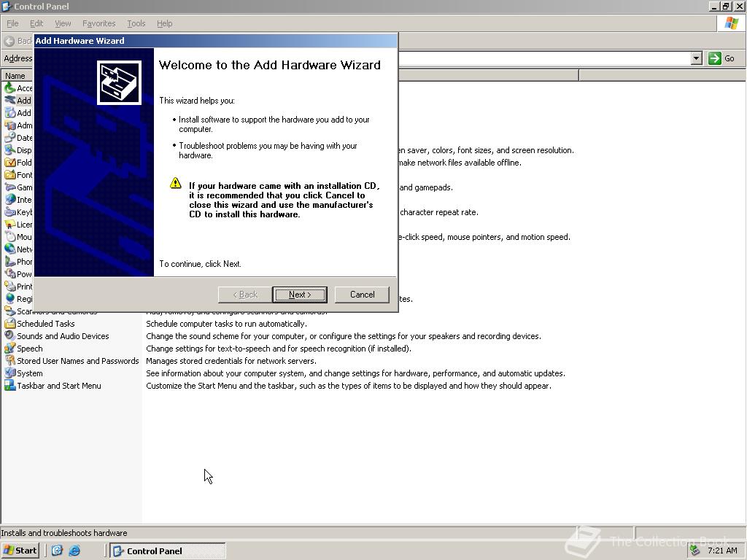Click 'Schedule computer tasks to run automatically.' description
747x560 pixels.
(226, 324)
